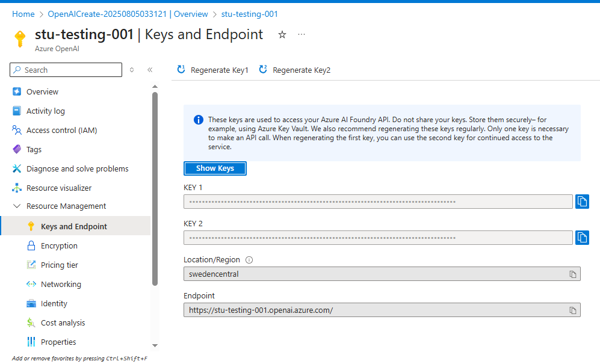This screenshot has width=600, height=364.
Task: Click the sidebar scrollbar down arrow
Action: click(155, 345)
